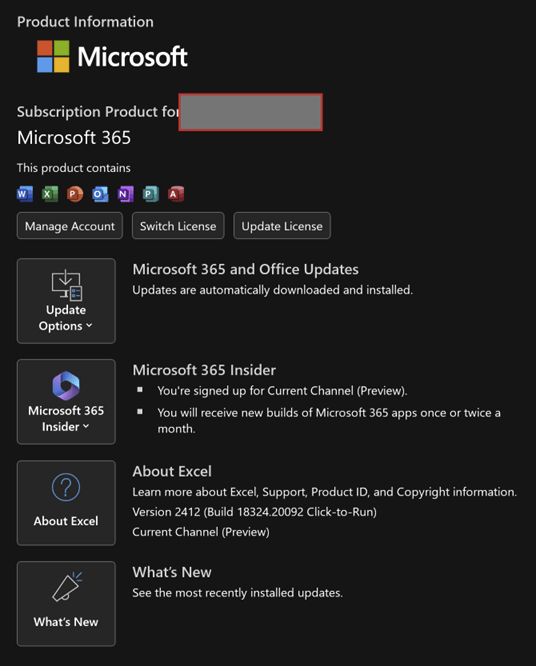536x666 pixels.
Task: Click 'See the most recently installed updates.' text
Action: [x=237, y=593]
